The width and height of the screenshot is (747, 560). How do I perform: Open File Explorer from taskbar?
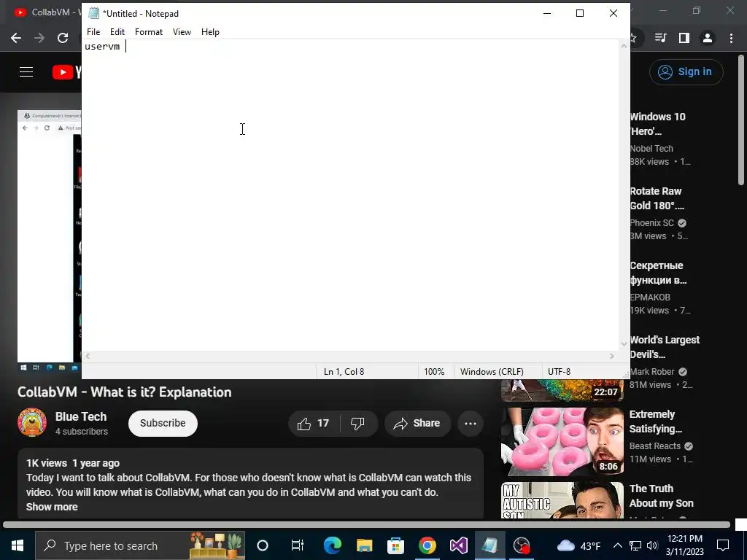[364, 545]
